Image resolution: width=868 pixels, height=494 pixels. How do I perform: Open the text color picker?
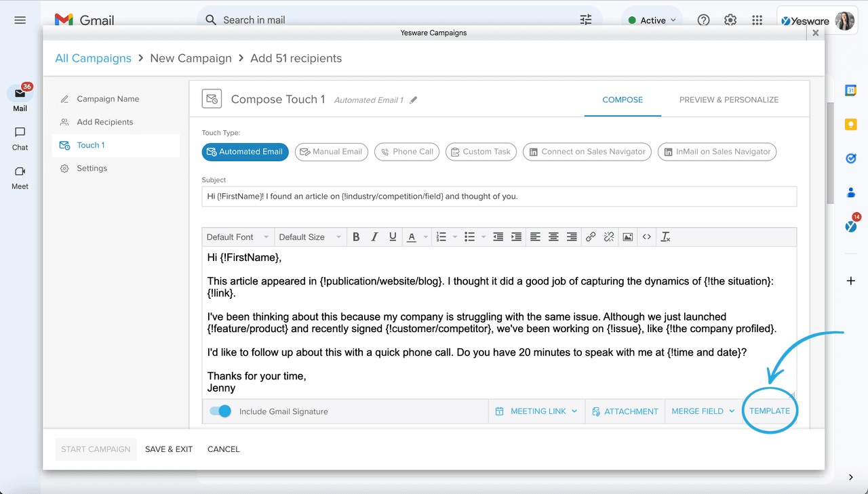coord(412,237)
